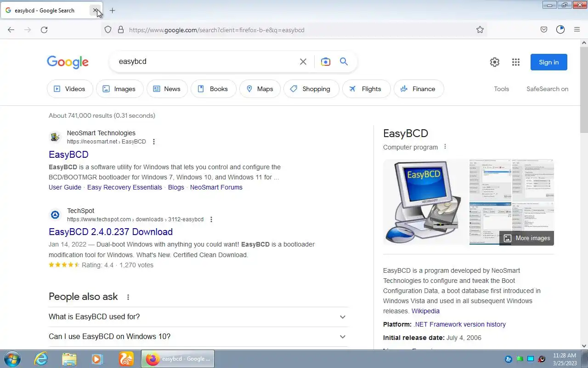This screenshot has height=368, width=588.
Task: Open EasyBCD 2.4.0.237 Download link
Action: 111,232
